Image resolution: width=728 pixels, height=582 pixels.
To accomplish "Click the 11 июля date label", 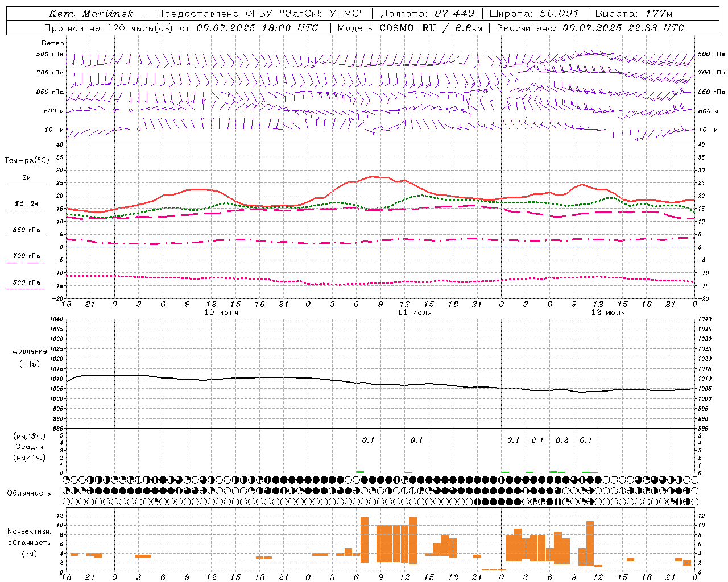I will (415, 313).
